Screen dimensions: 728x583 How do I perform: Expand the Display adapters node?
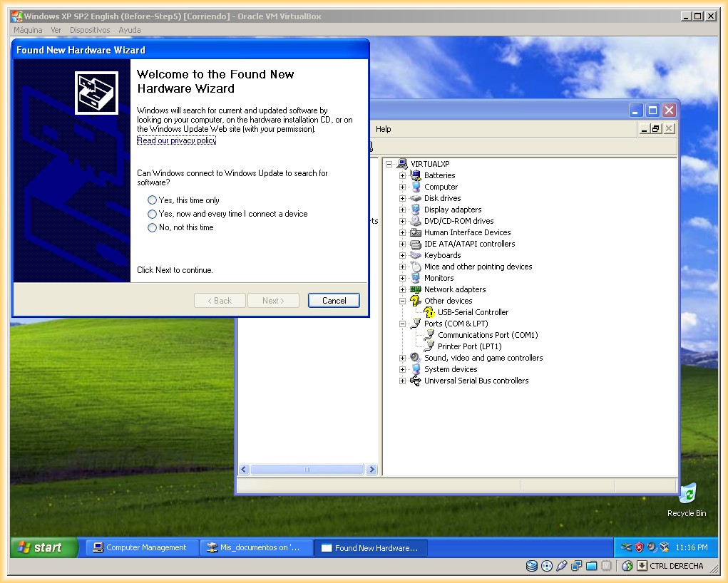pyautogui.click(x=402, y=210)
